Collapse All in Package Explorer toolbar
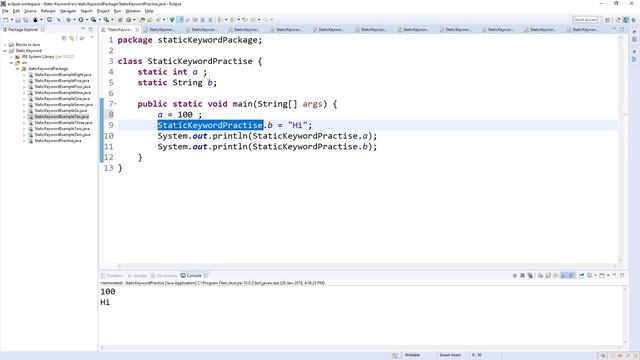This screenshot has height=360, width=640. pyautogui.click(x=64, y=38)
